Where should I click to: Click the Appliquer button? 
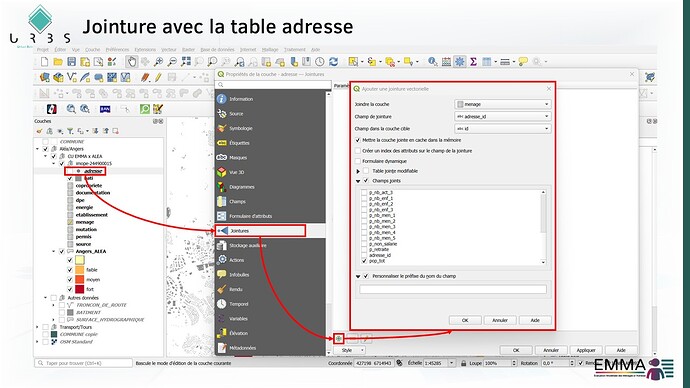pyautogui.click(x=586, y=350)
